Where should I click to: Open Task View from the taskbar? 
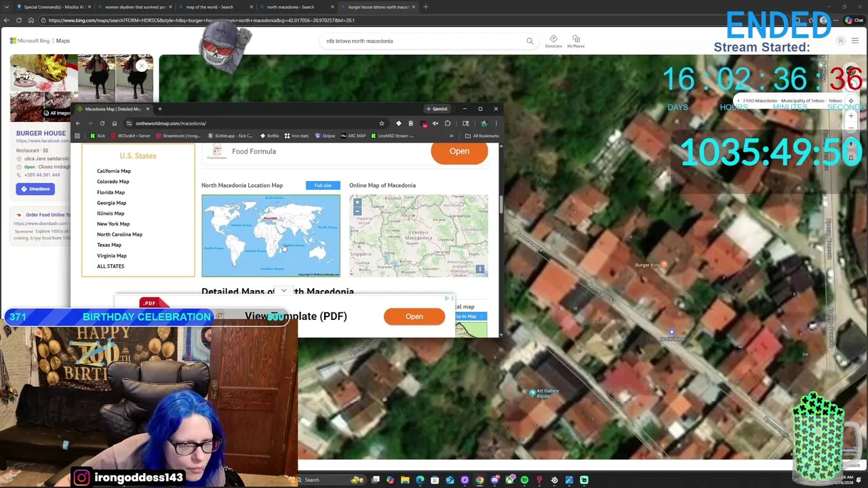pos(375,480)
